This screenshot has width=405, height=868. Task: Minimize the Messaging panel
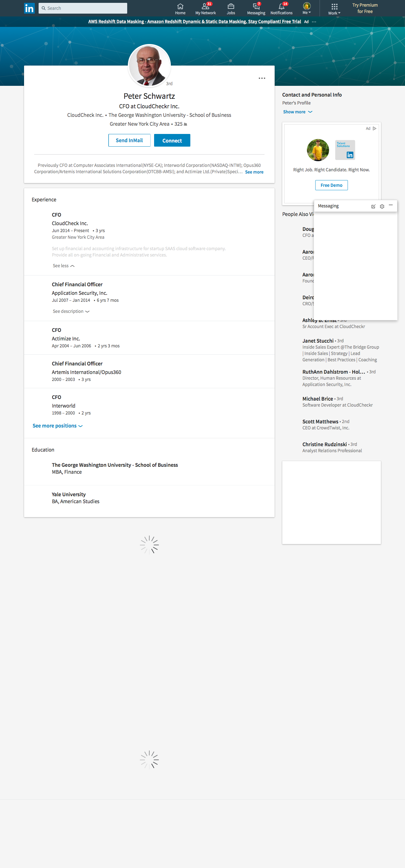(x=390, y=205)
